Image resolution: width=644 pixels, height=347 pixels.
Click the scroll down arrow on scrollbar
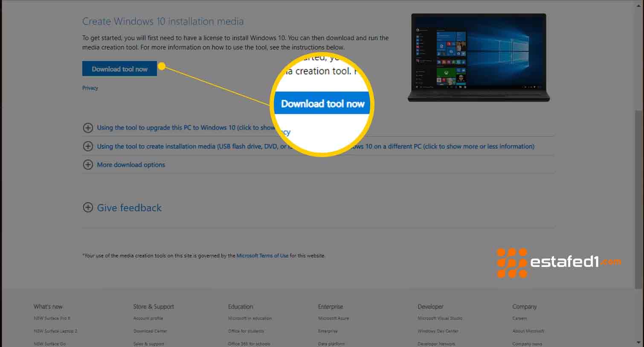pyautogui.click(x=638, y=342)
